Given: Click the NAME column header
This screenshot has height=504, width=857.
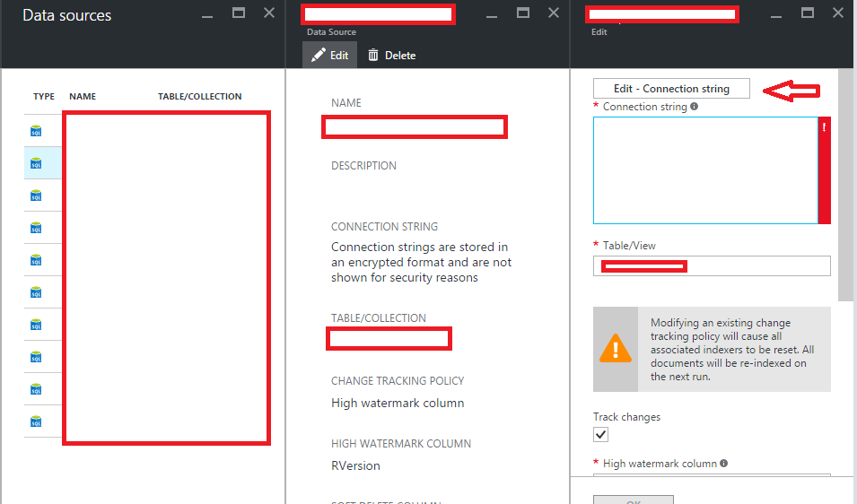Looking at the screenshot, I should click(x=83, y=97).
